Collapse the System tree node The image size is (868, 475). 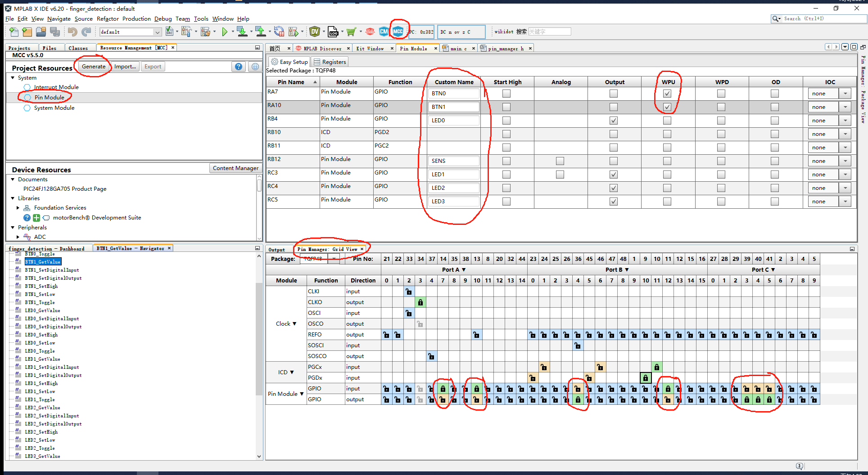coord(13,78)
